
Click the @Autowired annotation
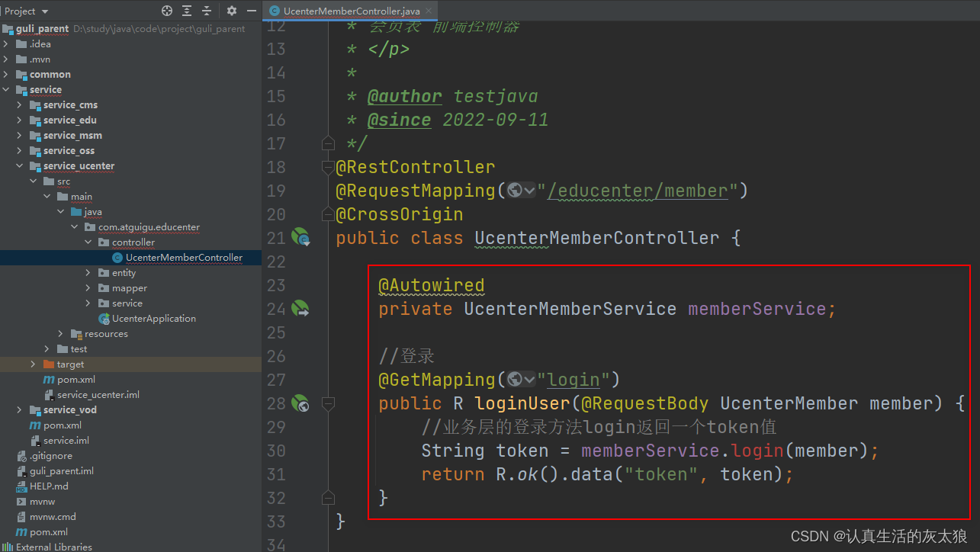432,285
